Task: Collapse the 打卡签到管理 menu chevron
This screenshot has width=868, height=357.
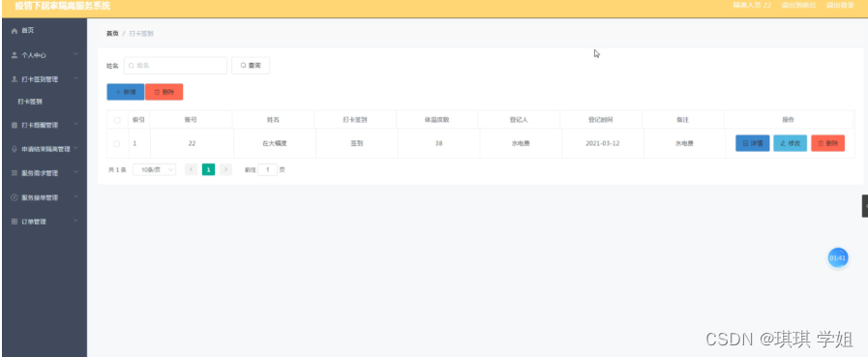Action: [x=75, y=78]
